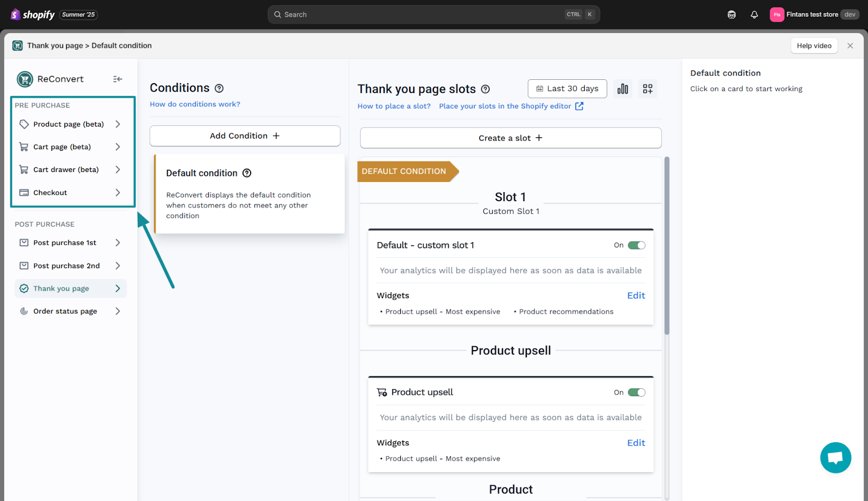
Task: Open the Sidekick assistant icon in top bar
Action: click(x=731, y=15)
